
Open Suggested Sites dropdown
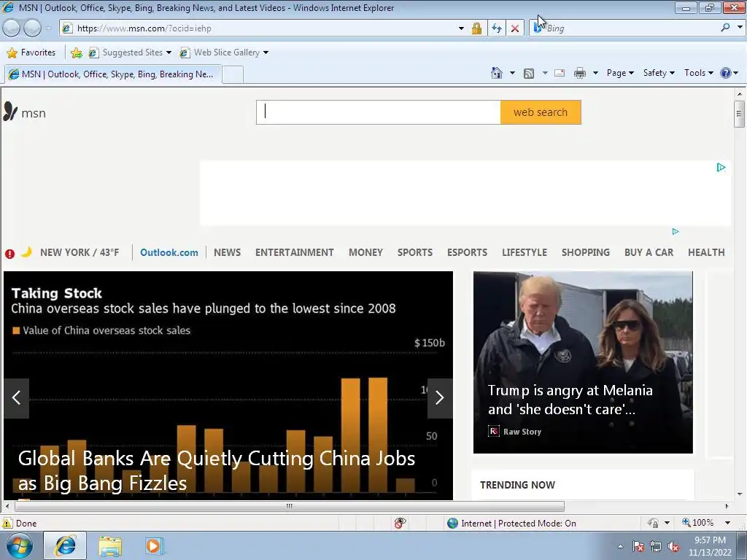pyautogui.click(x=130, y=52)
